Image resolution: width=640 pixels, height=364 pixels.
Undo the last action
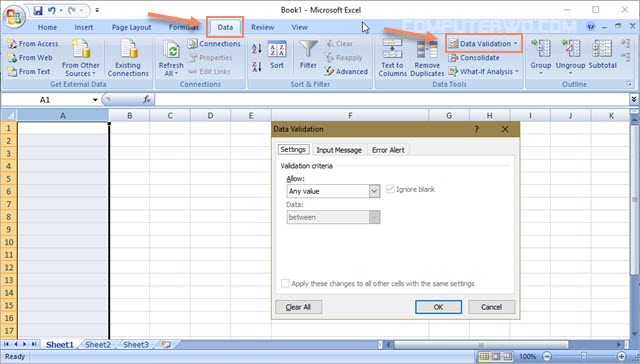tap(51, 10)
